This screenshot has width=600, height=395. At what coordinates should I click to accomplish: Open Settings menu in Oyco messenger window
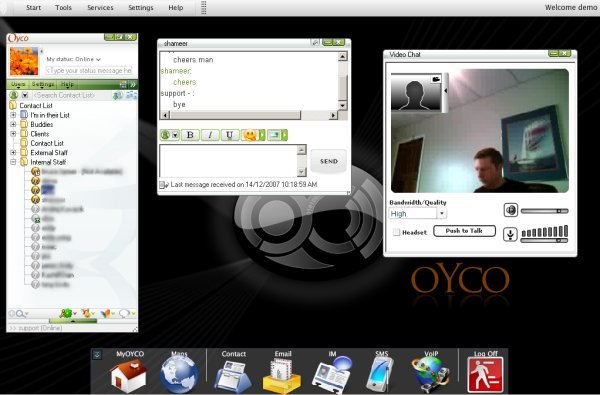42,84
